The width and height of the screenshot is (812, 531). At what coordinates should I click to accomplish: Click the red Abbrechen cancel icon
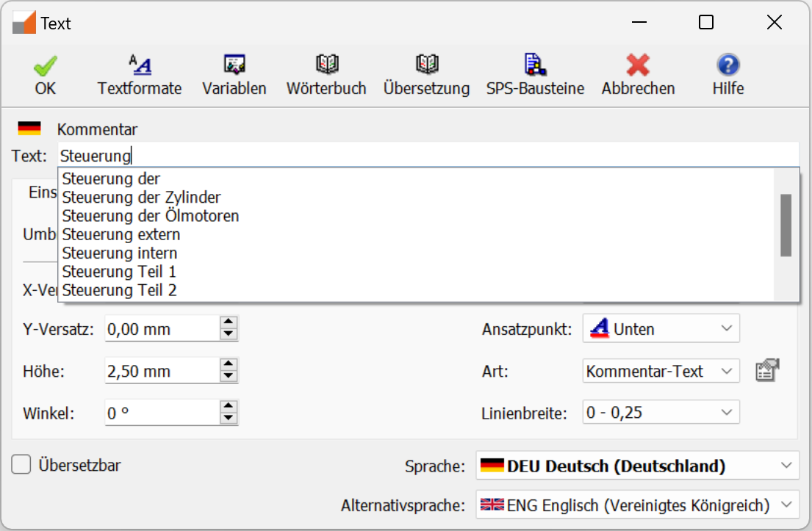click(x=638, y=66)
